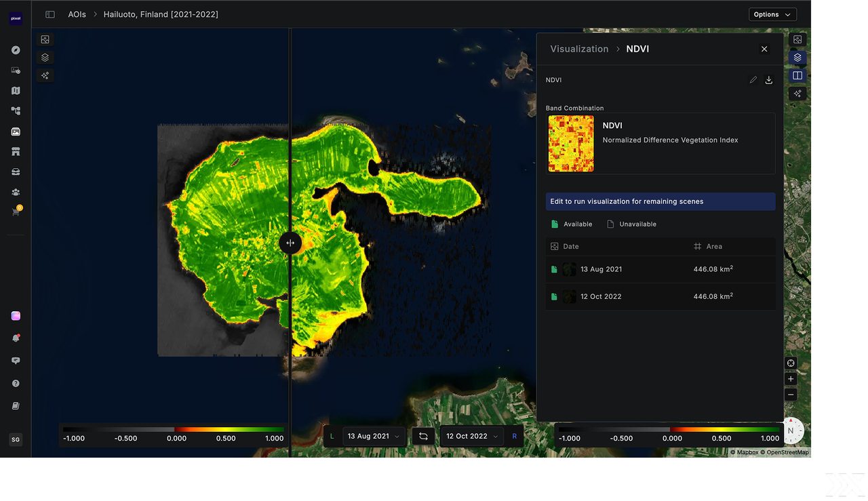Open the tasking monitor icon in sidebar
The height and width of the screenshot is (501, 868).
click(x=16, y=71)
